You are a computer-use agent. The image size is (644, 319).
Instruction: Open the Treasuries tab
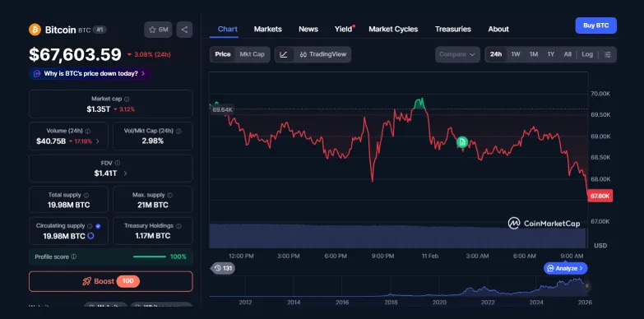coord(452,29)
